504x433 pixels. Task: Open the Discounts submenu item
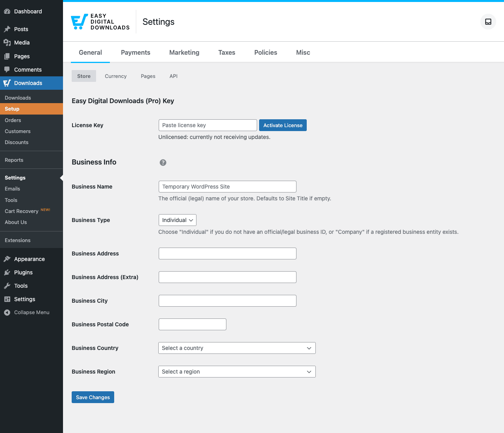[x=31, y=142]
